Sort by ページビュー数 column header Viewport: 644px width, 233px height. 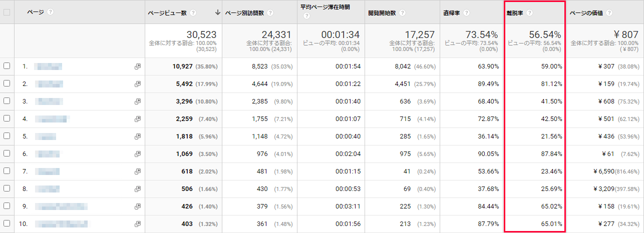pyautogui.click(x=168, y=13)
